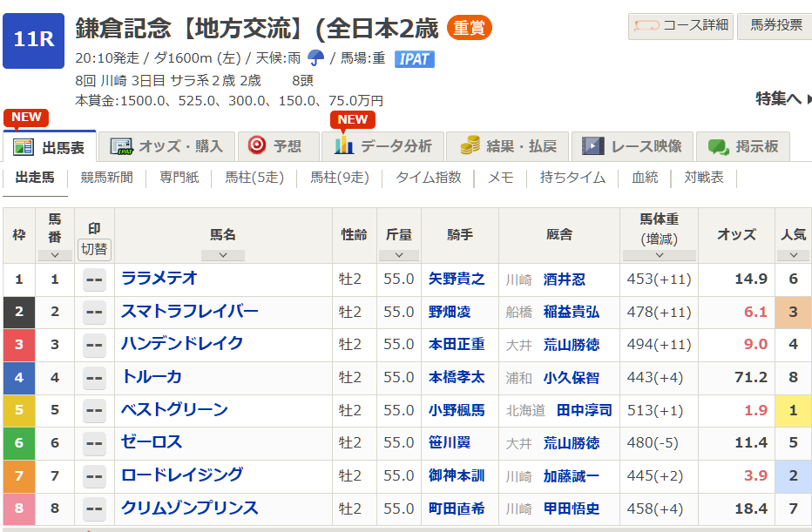Click the blue IPAT badge beside 馬場

pos(414,58)
